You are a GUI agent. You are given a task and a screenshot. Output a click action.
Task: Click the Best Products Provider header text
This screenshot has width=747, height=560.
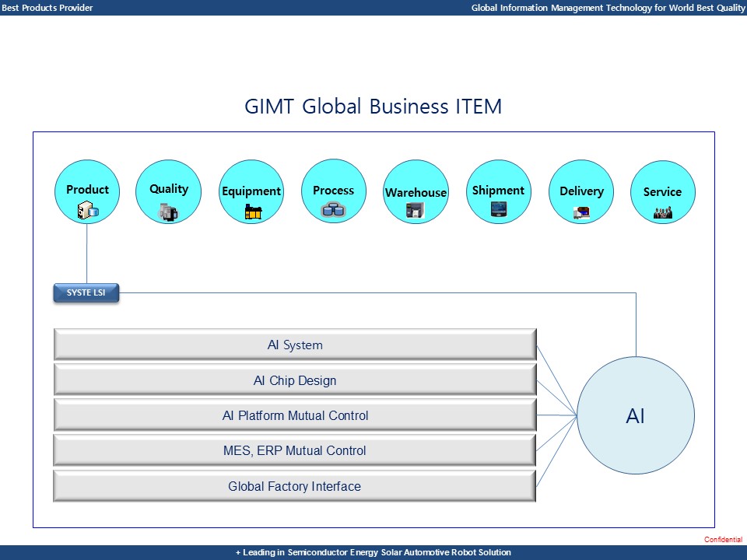click(47, 8)
